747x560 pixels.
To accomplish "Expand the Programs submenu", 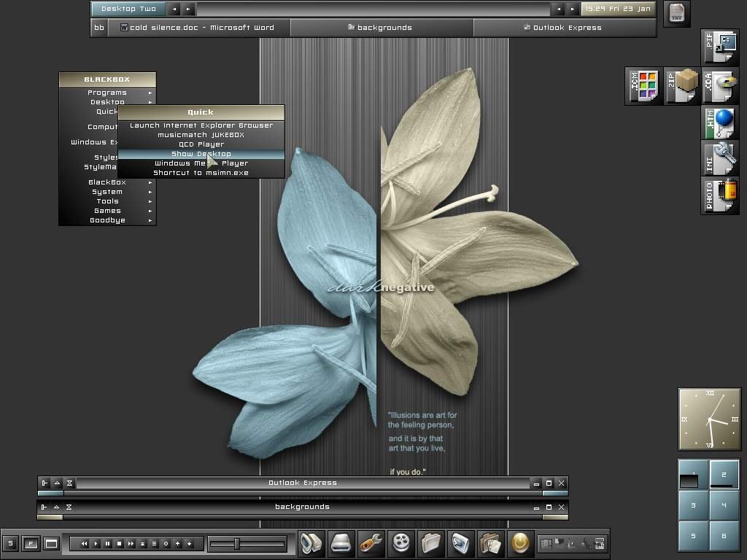I will click(107, 93).
